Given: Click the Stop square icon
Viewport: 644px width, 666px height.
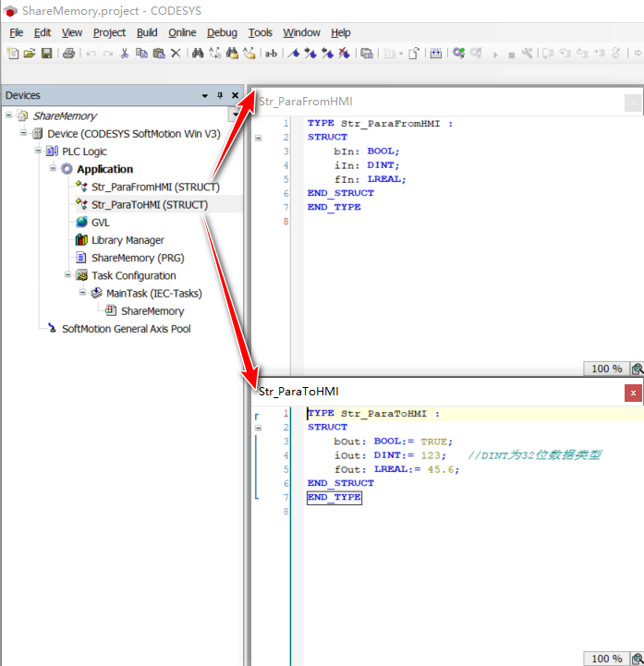Looking at the screenshot, I should (x=512, y=54).
